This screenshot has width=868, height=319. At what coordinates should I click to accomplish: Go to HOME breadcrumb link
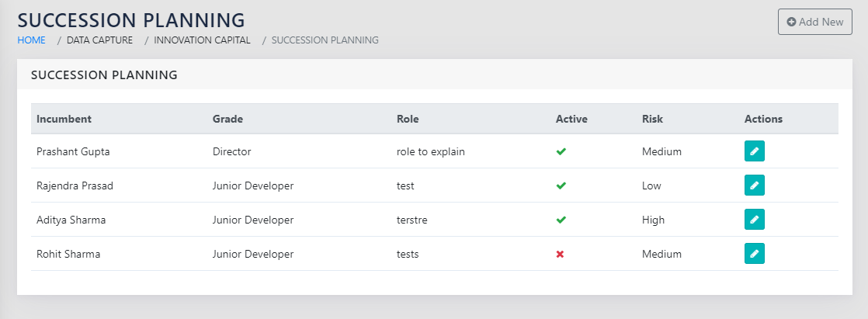click(31, 40)
